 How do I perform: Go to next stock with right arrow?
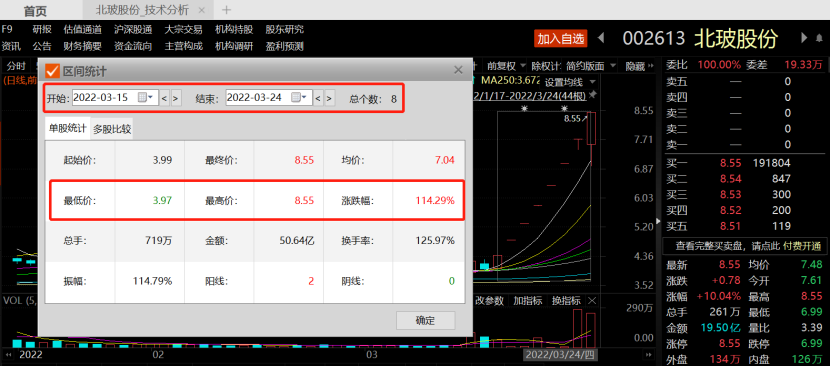(x=804, y=38)
